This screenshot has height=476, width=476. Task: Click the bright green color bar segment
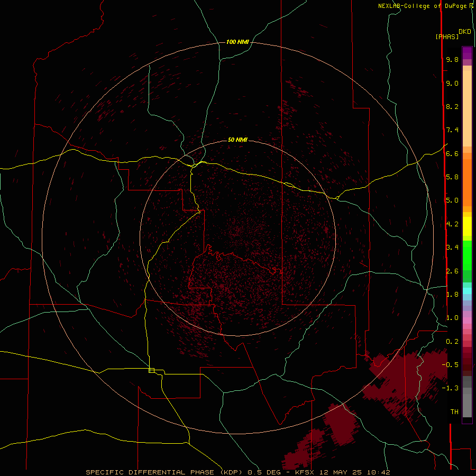tap(467, 255)
